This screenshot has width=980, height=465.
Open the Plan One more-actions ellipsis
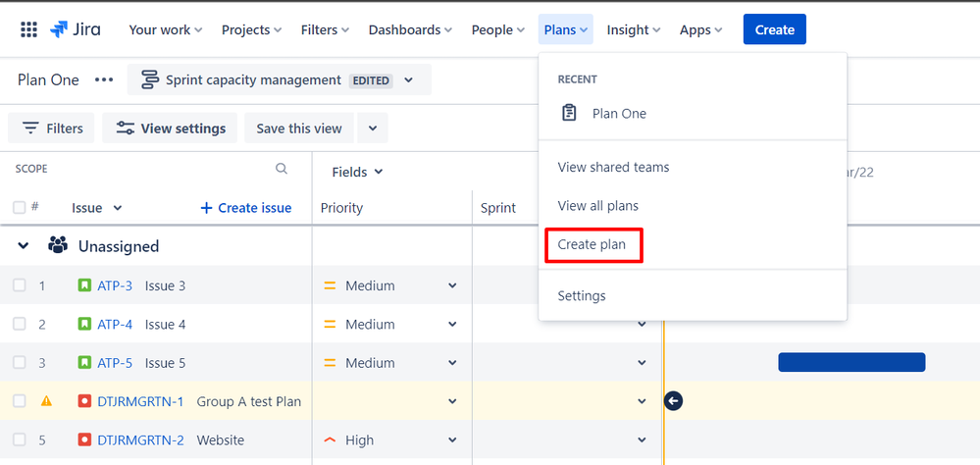click(x=104, y=80)
